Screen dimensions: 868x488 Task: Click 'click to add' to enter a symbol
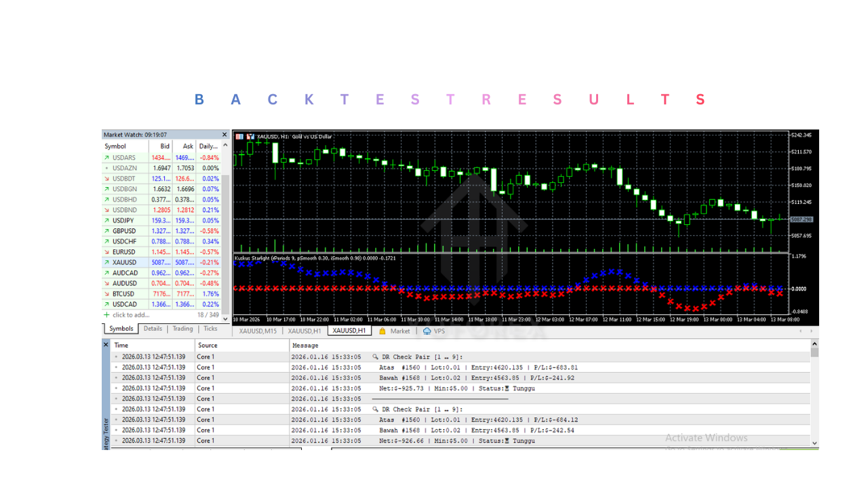[130, 314]
